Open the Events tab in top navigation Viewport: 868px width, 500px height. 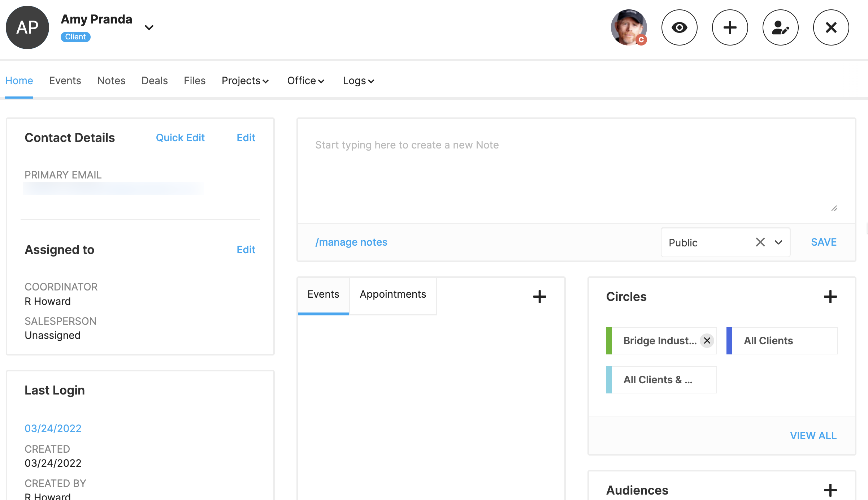[x=65, y=81]
